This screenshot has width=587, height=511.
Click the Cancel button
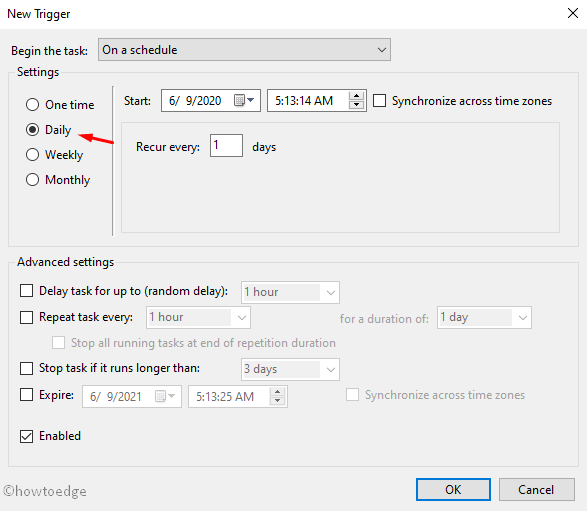tap(536, 489)
